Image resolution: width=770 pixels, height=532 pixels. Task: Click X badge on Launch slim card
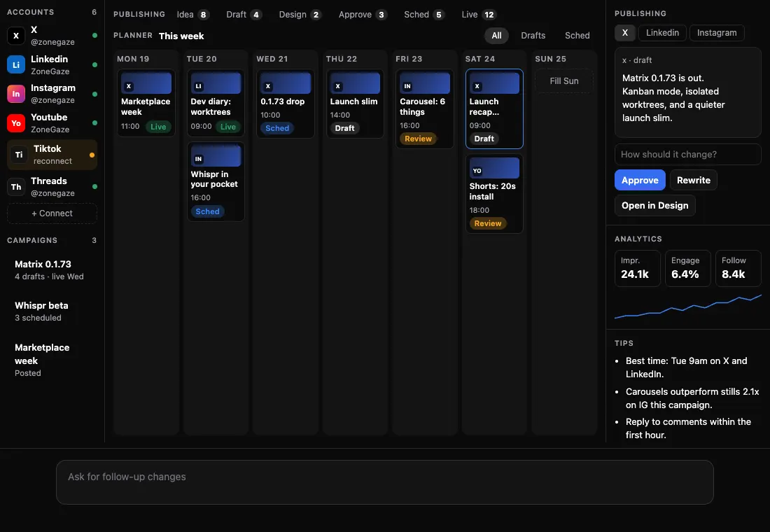click(338, 86)
